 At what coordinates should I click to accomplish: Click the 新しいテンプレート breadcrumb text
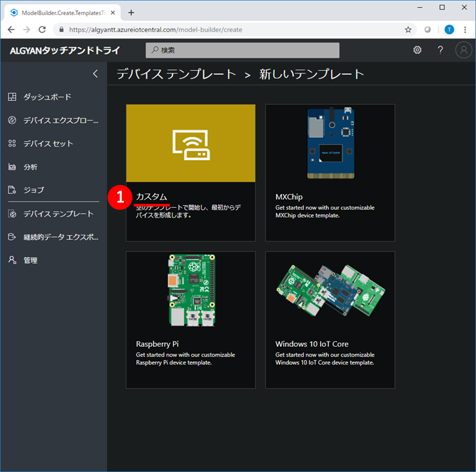tap(311, 74)
